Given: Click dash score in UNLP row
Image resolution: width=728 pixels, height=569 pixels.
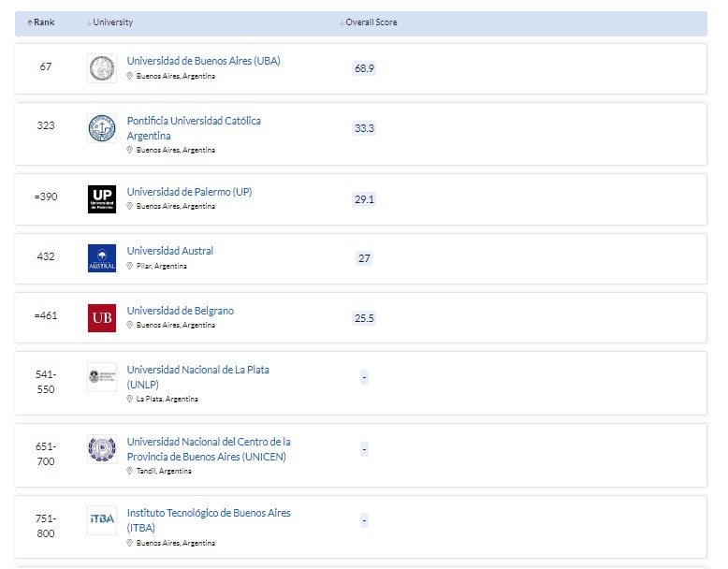Looking at the screenshot, I should click(364, 377).
